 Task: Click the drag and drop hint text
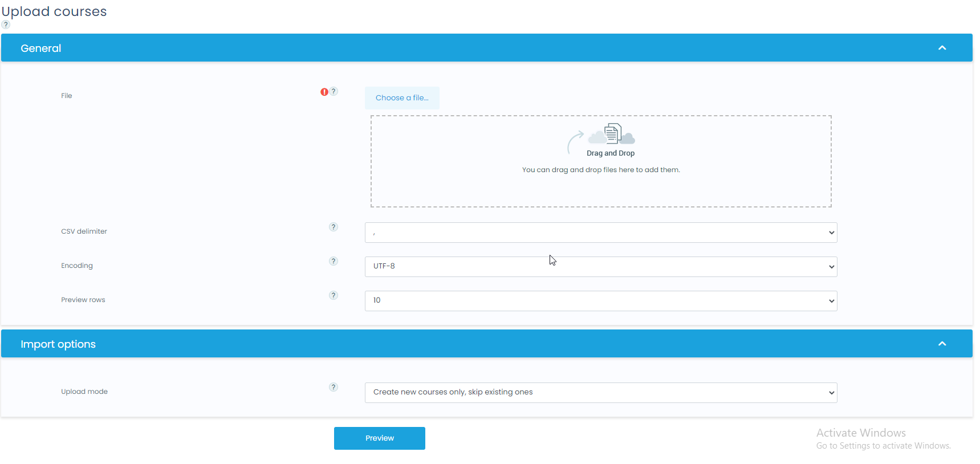coord(600,170)
